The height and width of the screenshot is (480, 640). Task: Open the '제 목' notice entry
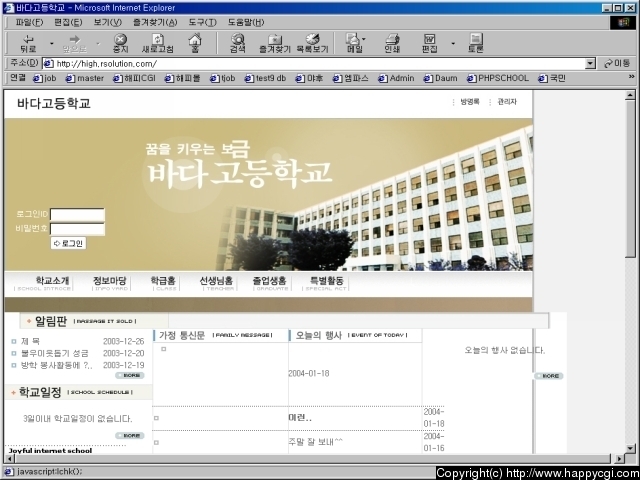click(30, 341)
